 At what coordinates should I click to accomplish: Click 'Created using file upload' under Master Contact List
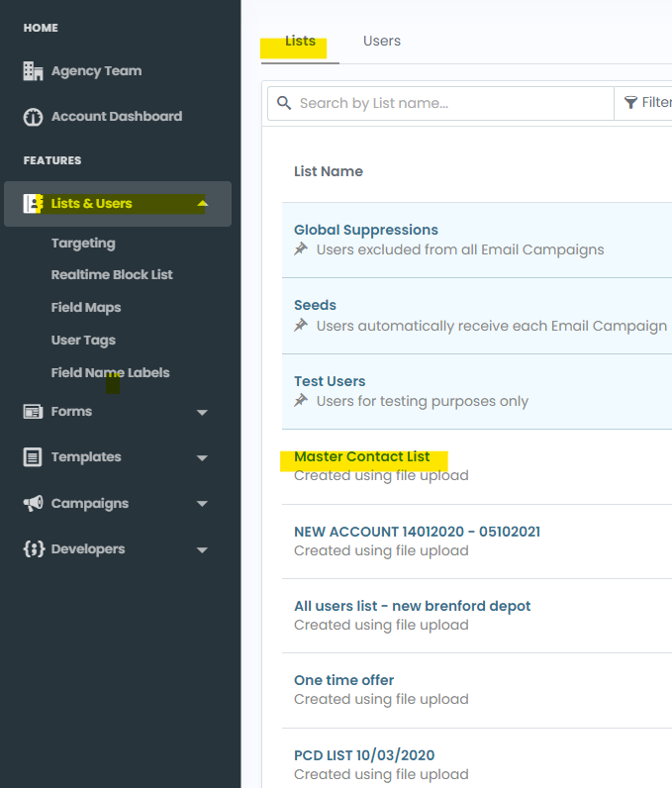point(381,476)
